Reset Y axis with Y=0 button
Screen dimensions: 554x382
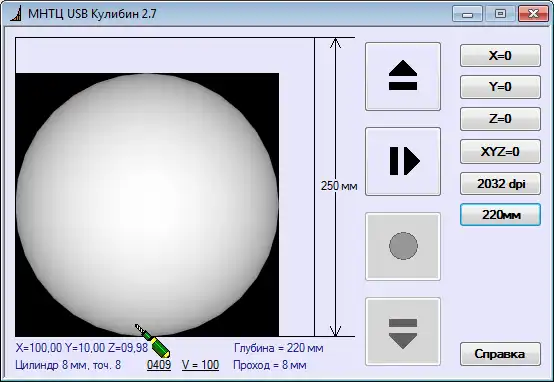point(500,87)
